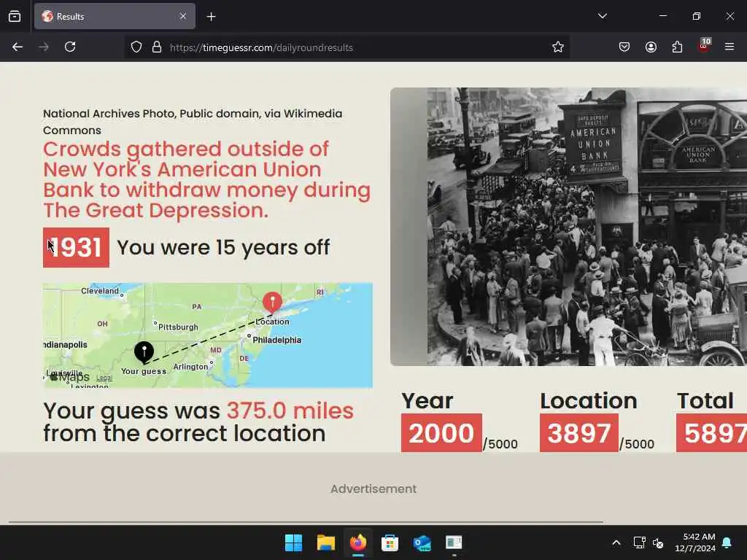
Task: Click the black Your guess pin
Action: coord(144,352)
